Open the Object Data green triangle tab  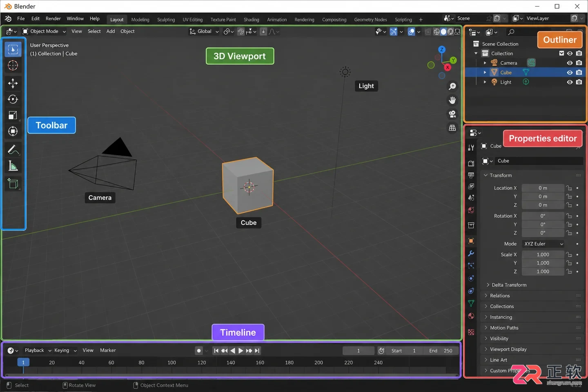point(471,303)
